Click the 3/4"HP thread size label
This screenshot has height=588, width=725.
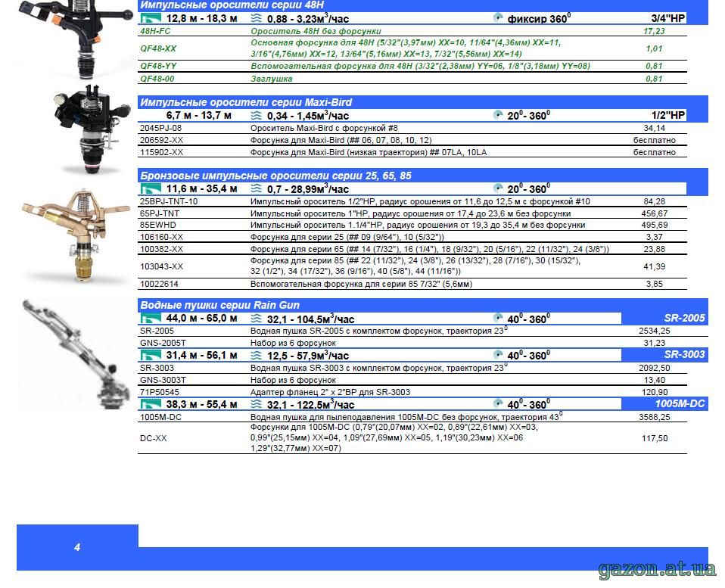[668, 18]
